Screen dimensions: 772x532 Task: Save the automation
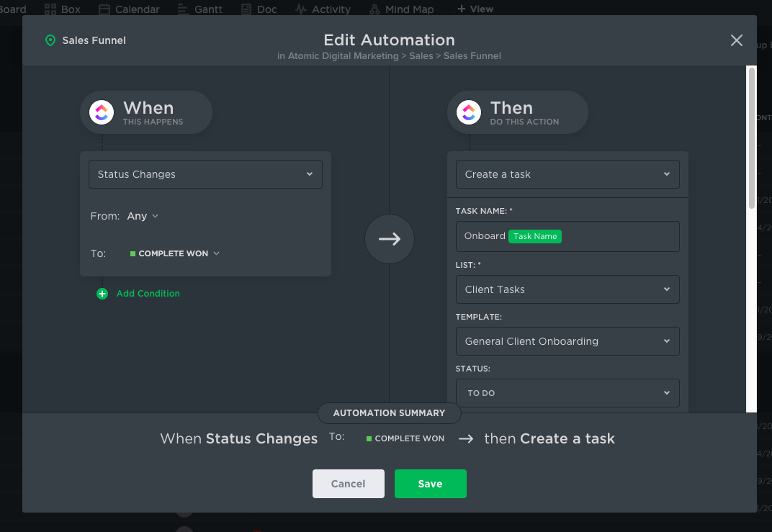coord(430,484)
